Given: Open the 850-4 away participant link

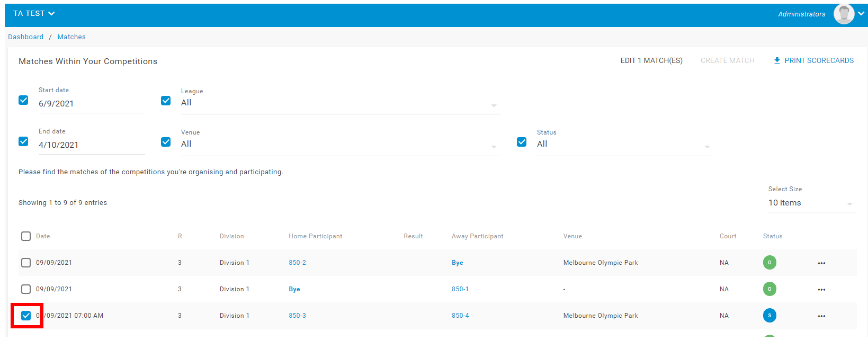Looking at the screenshot, I should coord(460,316).
